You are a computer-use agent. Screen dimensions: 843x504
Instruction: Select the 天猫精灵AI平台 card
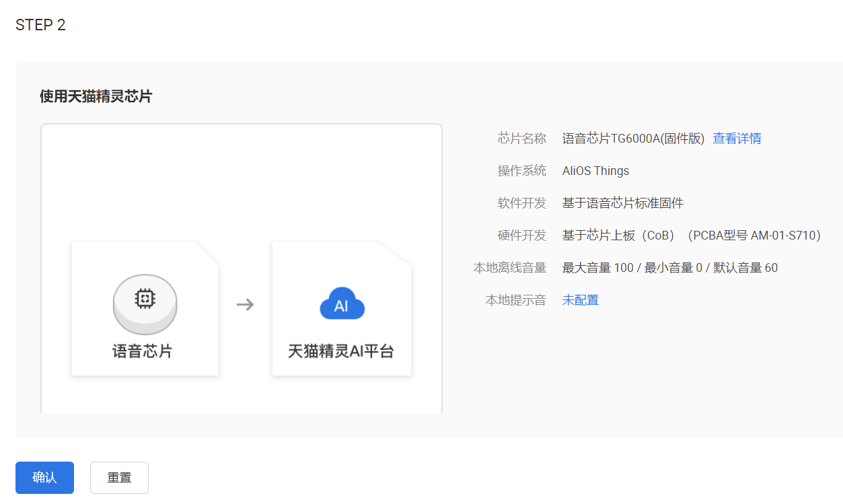(342, 308)
